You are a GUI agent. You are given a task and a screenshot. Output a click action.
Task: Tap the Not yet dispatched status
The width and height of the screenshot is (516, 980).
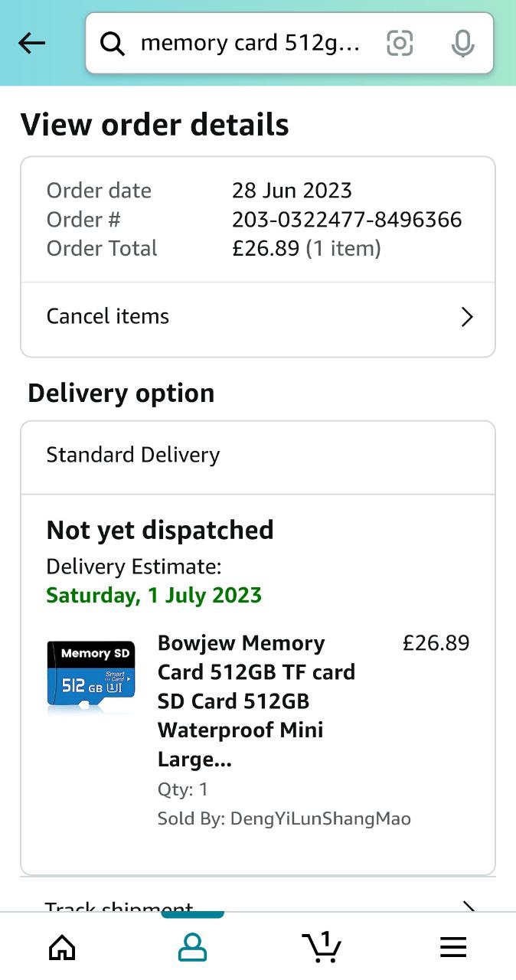(x=160, y=530)
